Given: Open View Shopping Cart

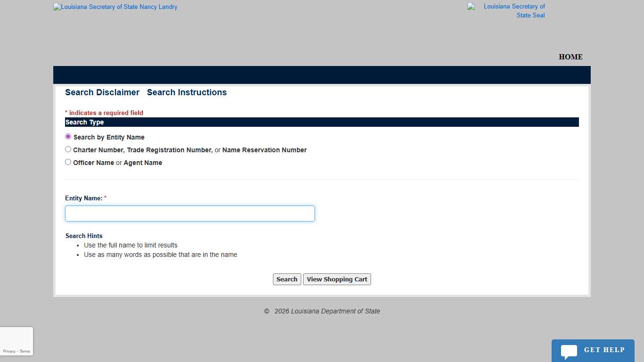Looking at the screenshot, I should [x=337, y=279].
